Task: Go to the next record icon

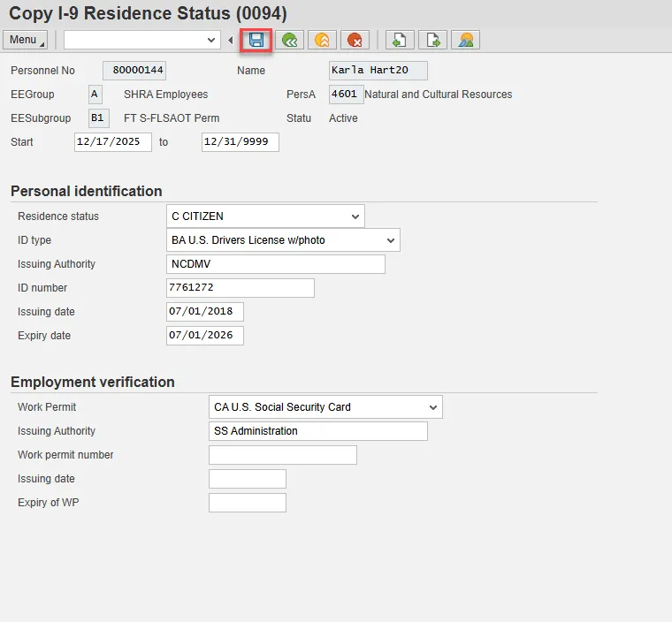Action: pos(432,40)
